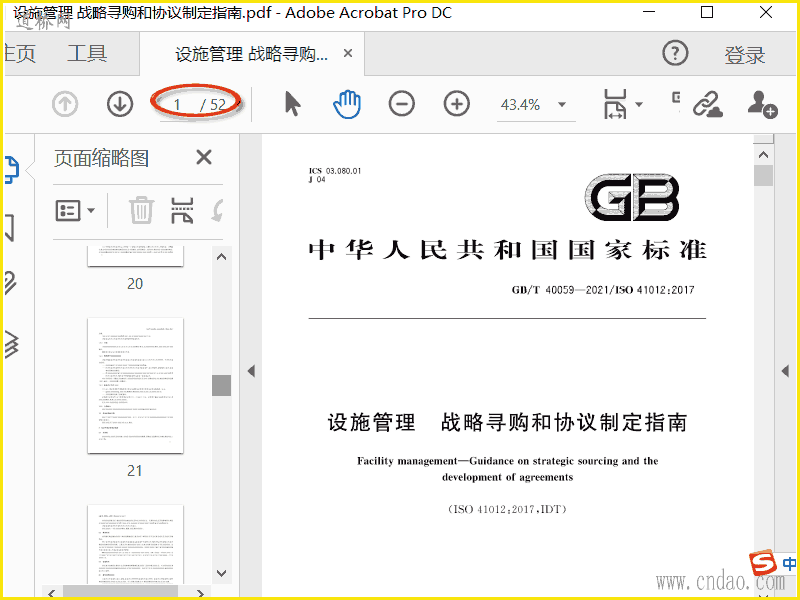Click the document vertical scrollbar thumb

tap(763, 176)
